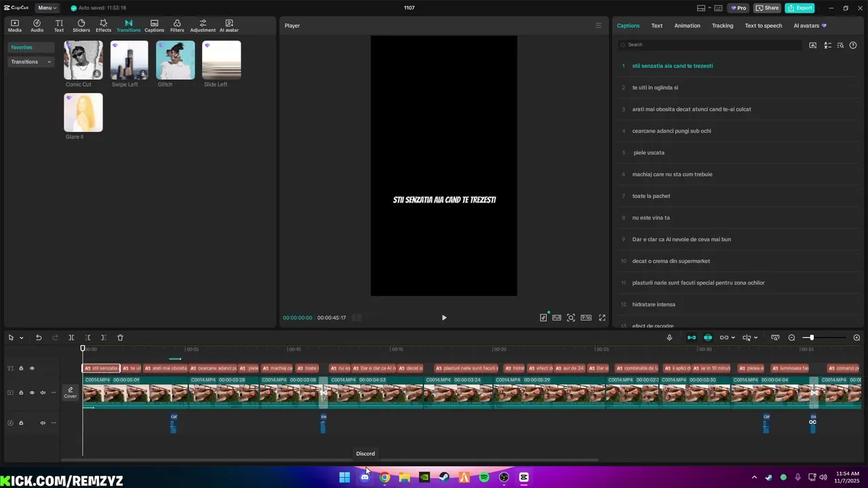Screen dimensions: 868x488
Task: Toggle lock on the main video track
Action: pyautogui.click(x=21, y=392)
